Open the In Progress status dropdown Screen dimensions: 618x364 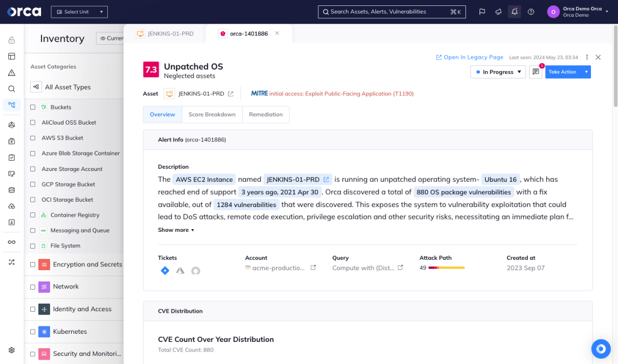[x=498, y=72]
